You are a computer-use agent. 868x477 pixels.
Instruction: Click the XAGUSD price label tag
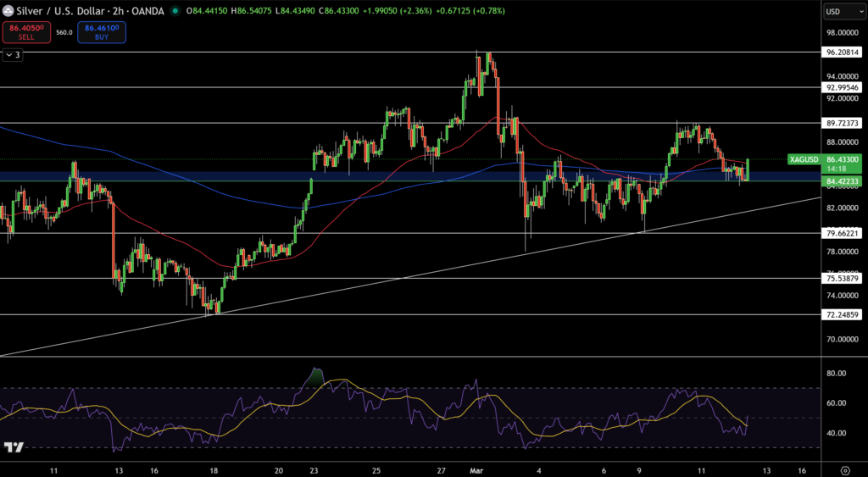(x=803, y=159)
